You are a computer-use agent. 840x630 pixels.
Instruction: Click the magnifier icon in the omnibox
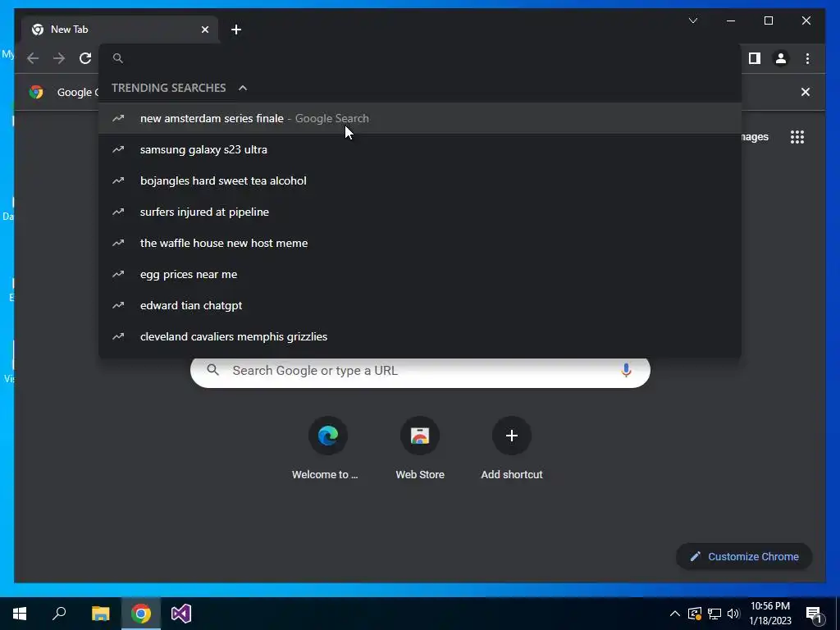pyautogui.click(x=118, y=58)
